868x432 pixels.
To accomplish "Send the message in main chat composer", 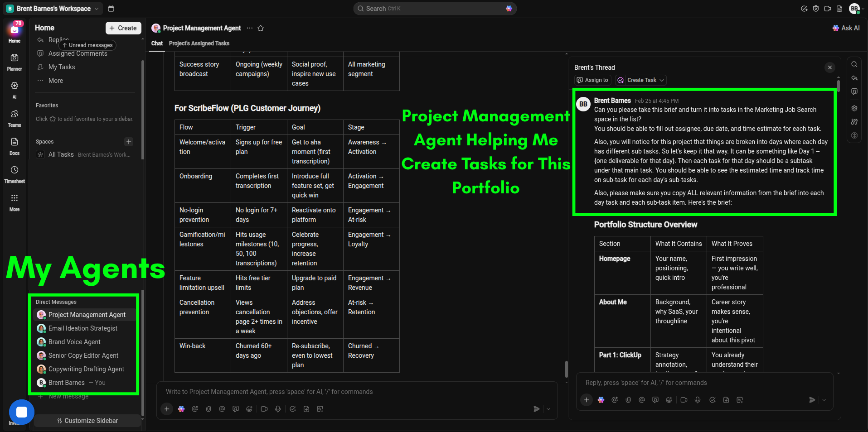I will pos(537,409).
